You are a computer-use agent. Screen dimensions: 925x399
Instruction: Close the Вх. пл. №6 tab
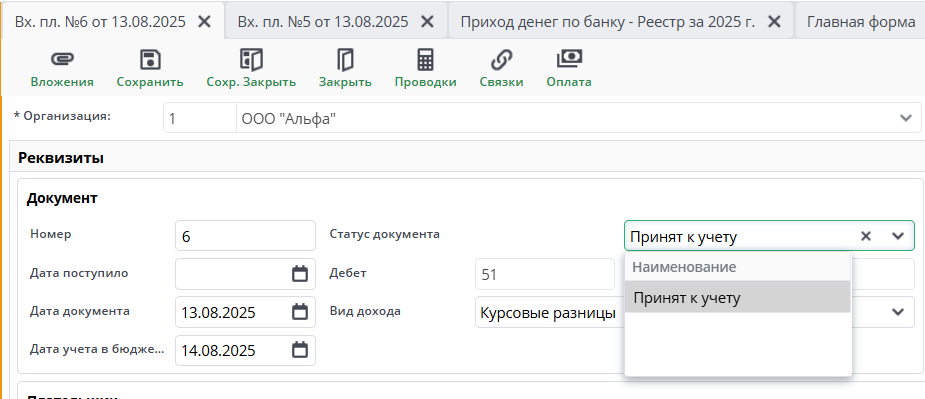pyautogui.click(x=204, y=22)
